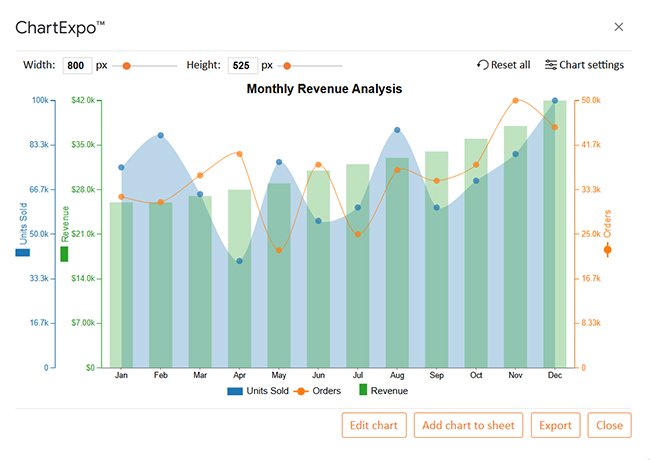Click the Close button at bottom

(609, 425)
